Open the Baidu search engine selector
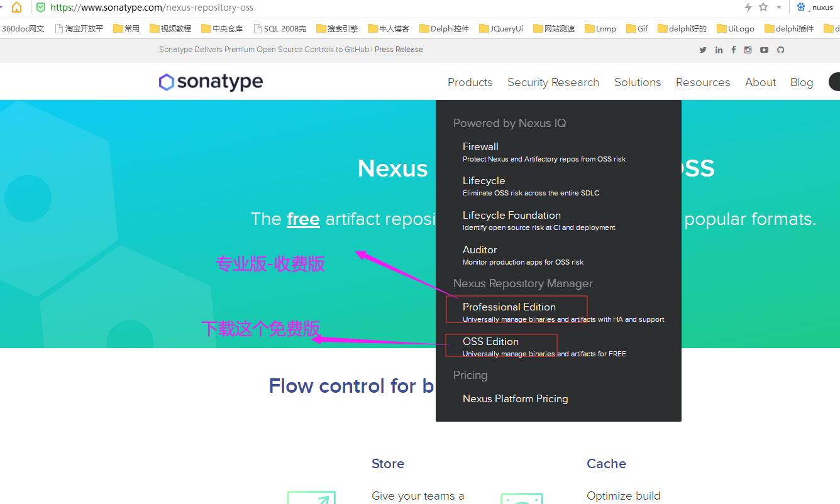This screenshot has height=504, width=840. pos(801,8)
